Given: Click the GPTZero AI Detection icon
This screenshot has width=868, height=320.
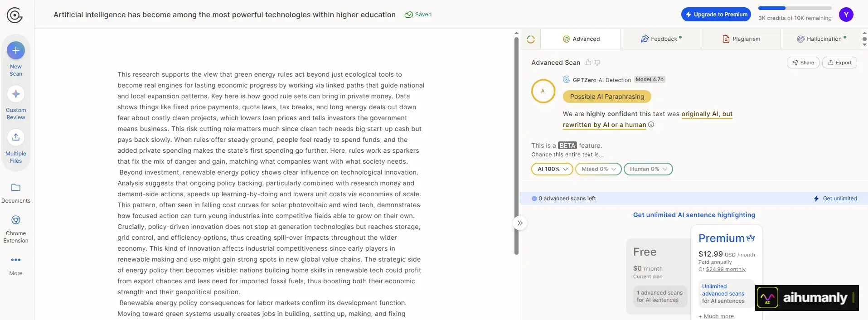Looking at the screenshot, I should (x=566, y=80).
